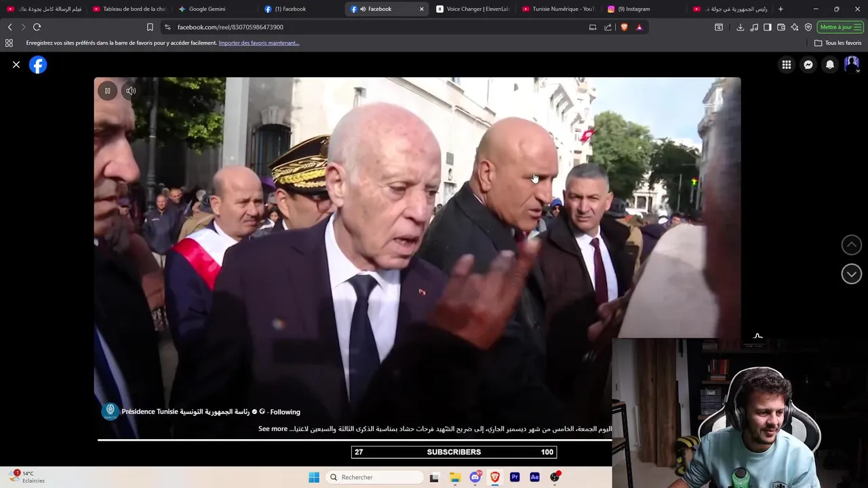Viewport: 868px width, 488px height.
Task: Open OBS Studio from the taskbar
Action: coord(555,477)
